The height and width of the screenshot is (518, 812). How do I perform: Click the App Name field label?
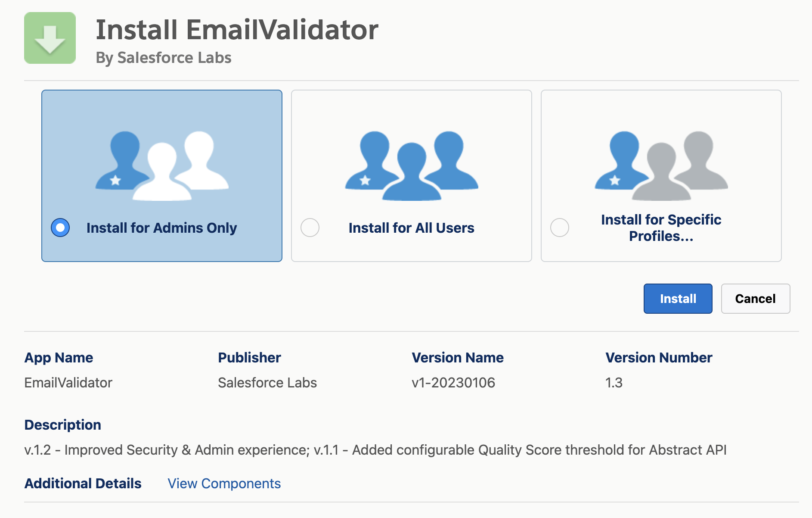click(59, 358)
